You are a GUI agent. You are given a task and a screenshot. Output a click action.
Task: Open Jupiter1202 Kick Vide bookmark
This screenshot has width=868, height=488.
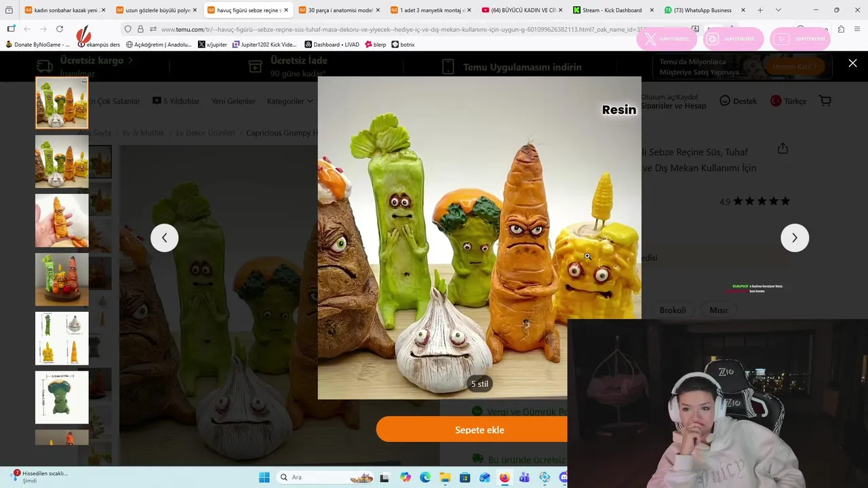264,45
